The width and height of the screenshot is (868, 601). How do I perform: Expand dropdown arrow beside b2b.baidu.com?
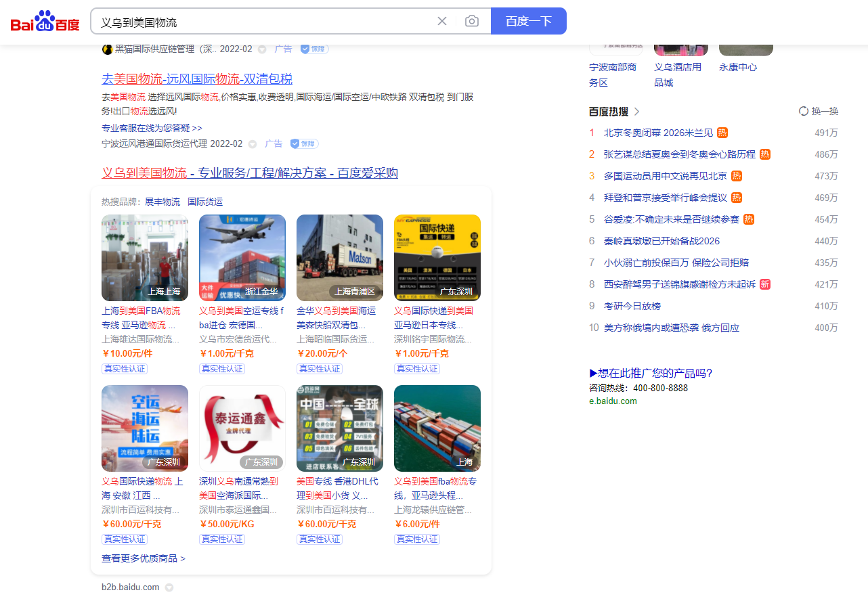[169, 587]
